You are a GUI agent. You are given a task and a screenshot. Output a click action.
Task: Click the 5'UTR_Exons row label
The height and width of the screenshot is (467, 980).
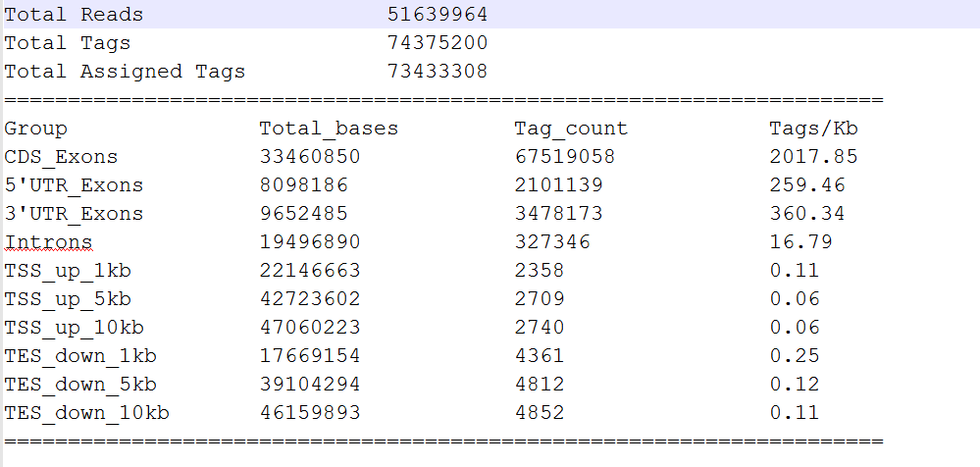point(74,185)
